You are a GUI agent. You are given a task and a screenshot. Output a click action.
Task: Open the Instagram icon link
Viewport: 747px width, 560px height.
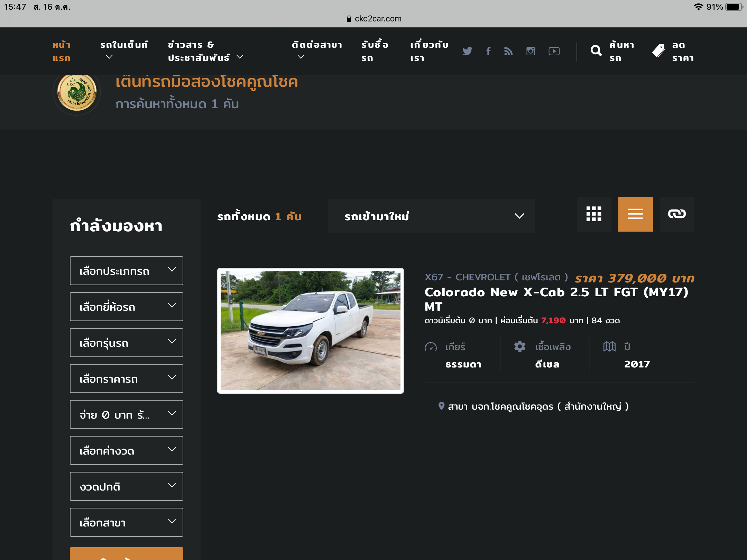pos(531,51)
